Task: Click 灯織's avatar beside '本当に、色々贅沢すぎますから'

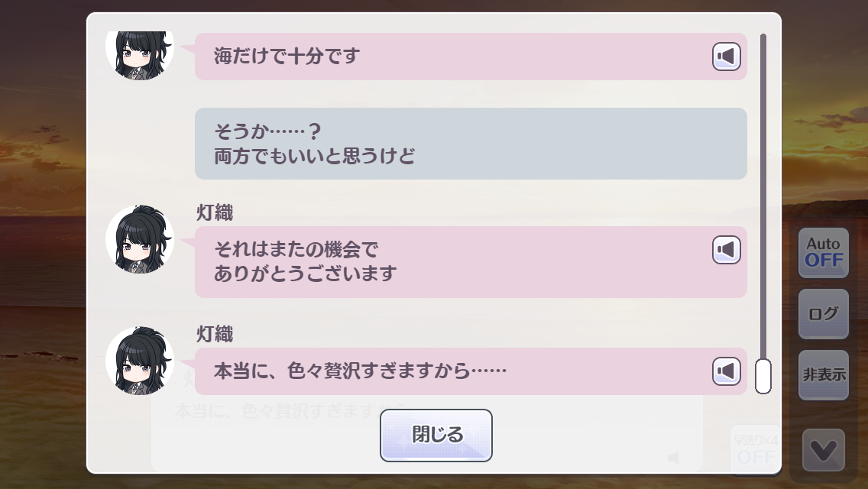Action: tap(140, 361)
